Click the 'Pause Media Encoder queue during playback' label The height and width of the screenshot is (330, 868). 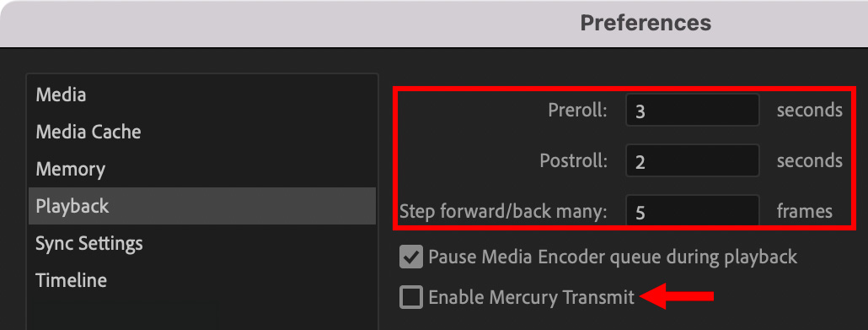(613, 257)
